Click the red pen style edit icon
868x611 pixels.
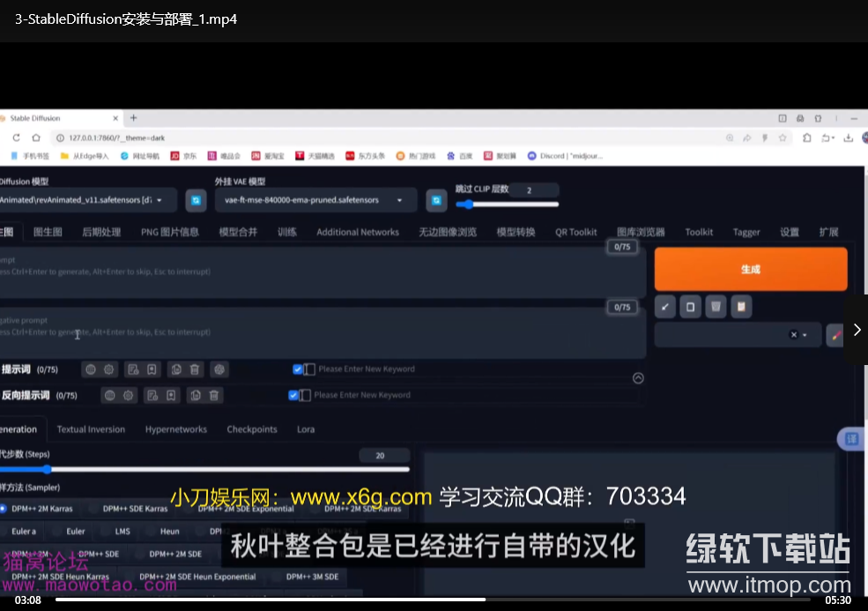(x=836, y=335)
